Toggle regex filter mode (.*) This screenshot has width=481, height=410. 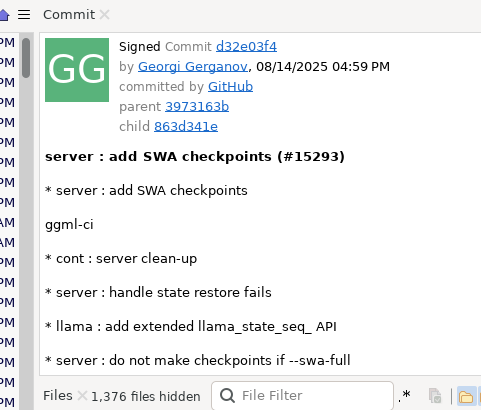[404, 395]
